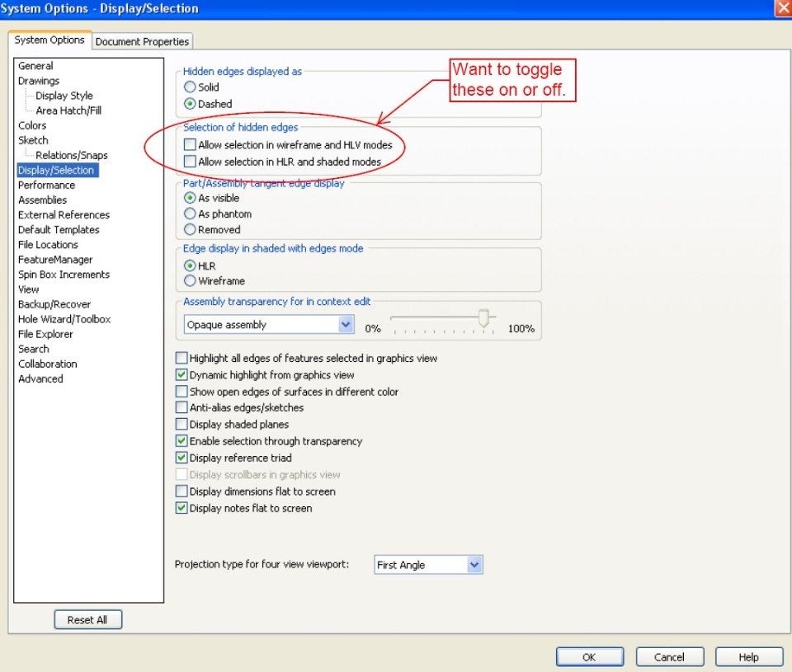Select Dashed for hidden edges display

click(x=190, y=104)
